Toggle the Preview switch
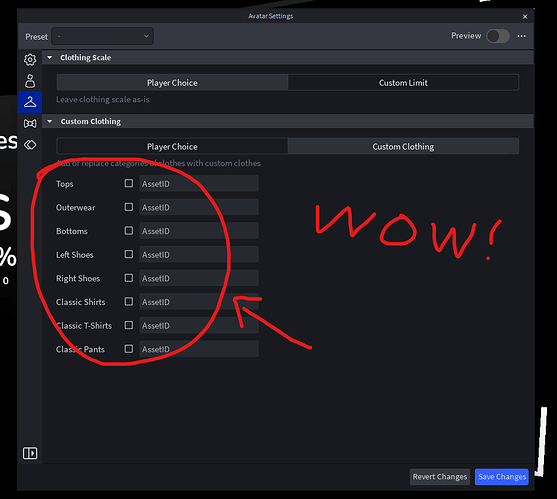557x499 pixels. pos(498,36)
